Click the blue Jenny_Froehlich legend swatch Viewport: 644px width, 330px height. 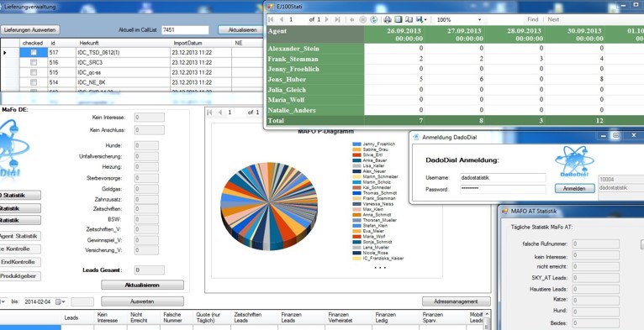click(356, 144)
